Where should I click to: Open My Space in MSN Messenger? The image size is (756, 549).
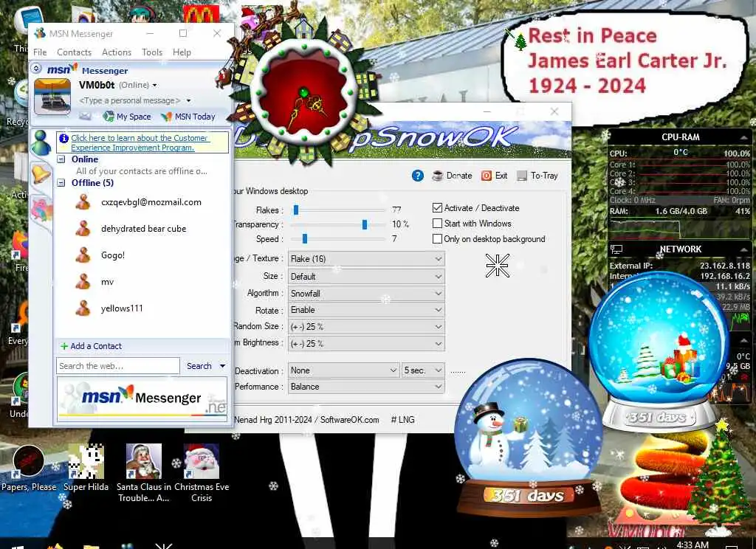click(127, 116)
